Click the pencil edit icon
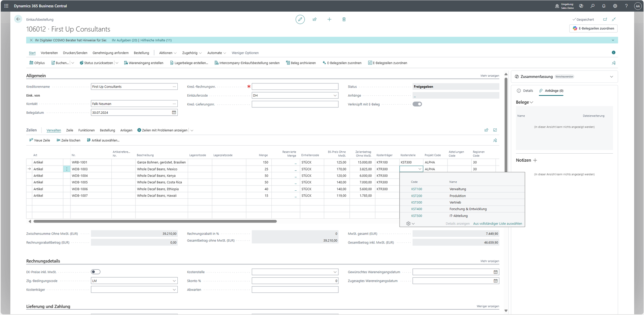Viewport: 644px width, 315px height. [300, 19]
